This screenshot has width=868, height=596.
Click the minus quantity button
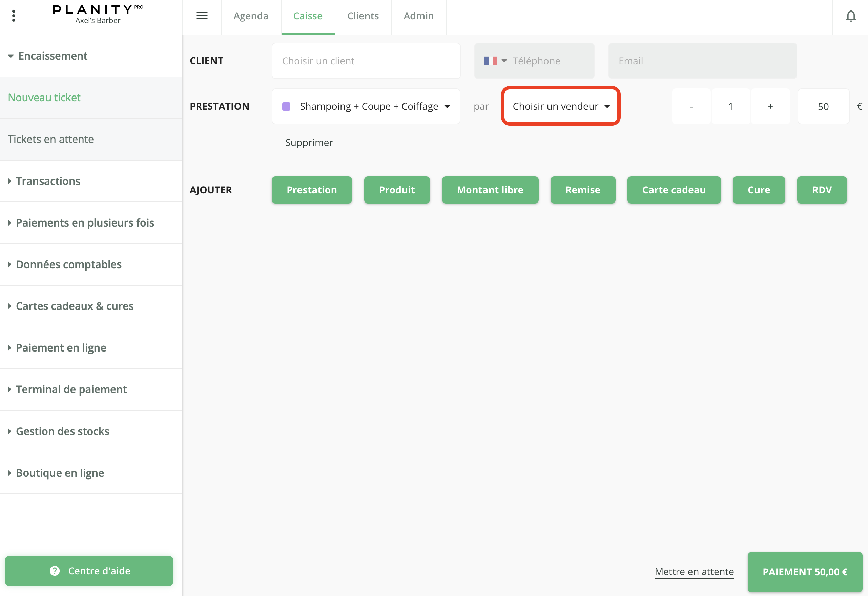coord(691,106)
